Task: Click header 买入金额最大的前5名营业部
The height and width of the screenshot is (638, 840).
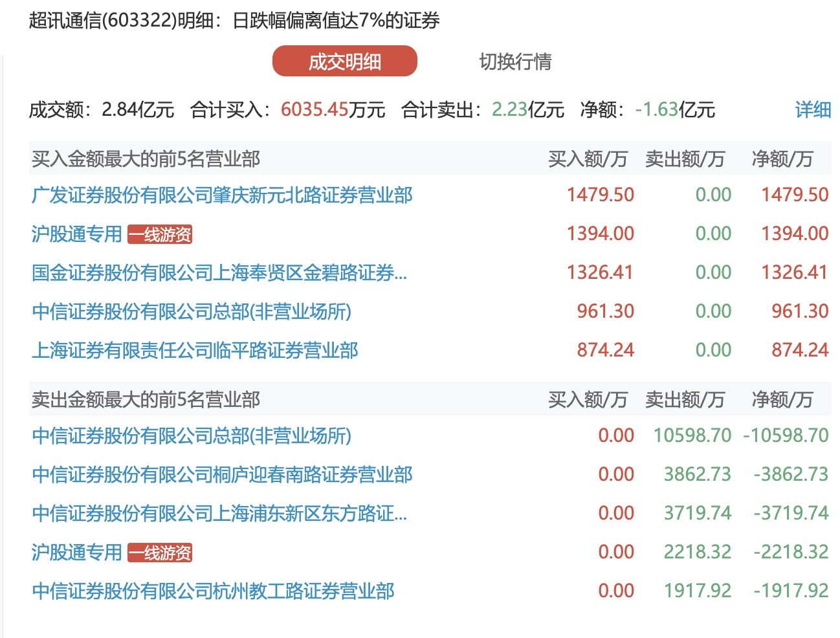Action: (146, 159)
